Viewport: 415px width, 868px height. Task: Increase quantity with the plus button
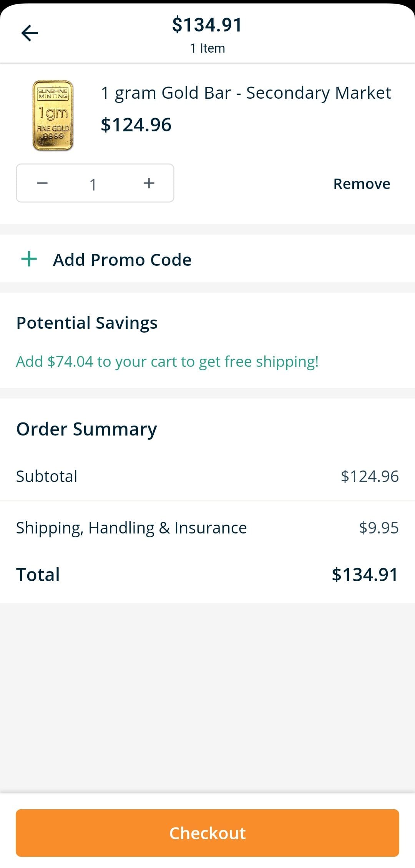(x=149, y=183)
